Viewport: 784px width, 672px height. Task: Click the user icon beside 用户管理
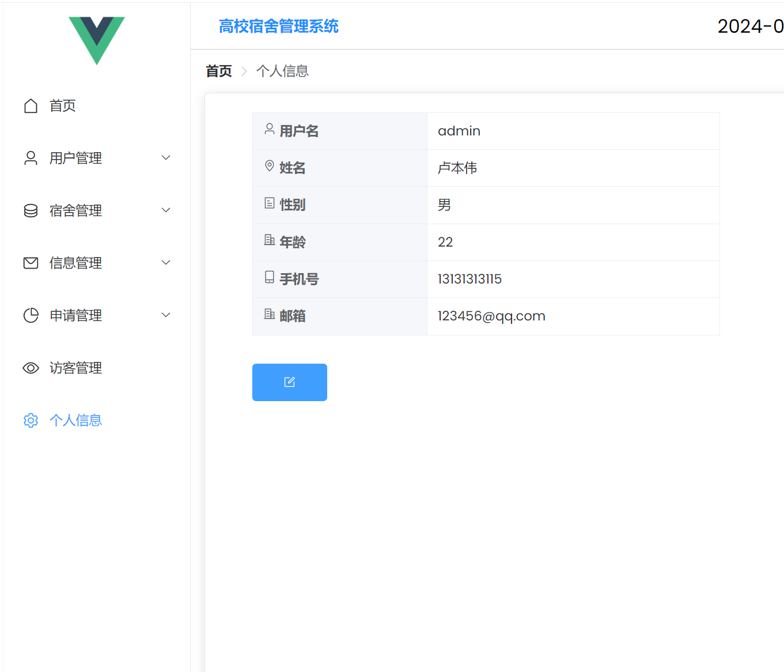coord(31,158)
